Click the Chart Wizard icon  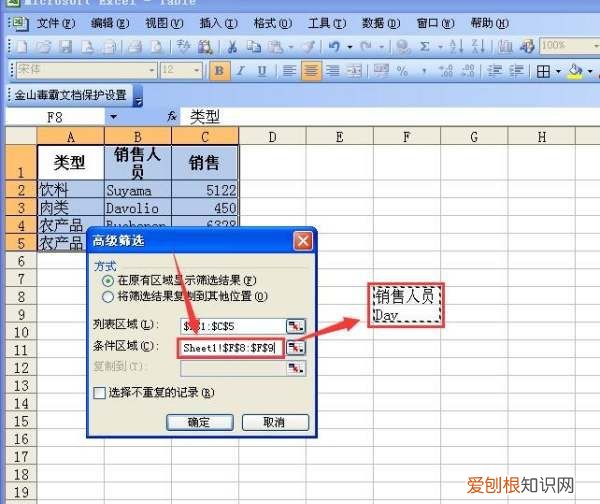click(x=505, y=47)
